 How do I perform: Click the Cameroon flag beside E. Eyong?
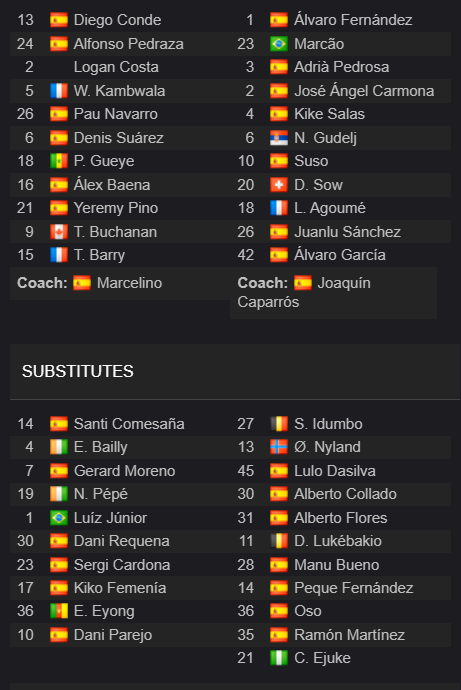(x=59, y=611)
